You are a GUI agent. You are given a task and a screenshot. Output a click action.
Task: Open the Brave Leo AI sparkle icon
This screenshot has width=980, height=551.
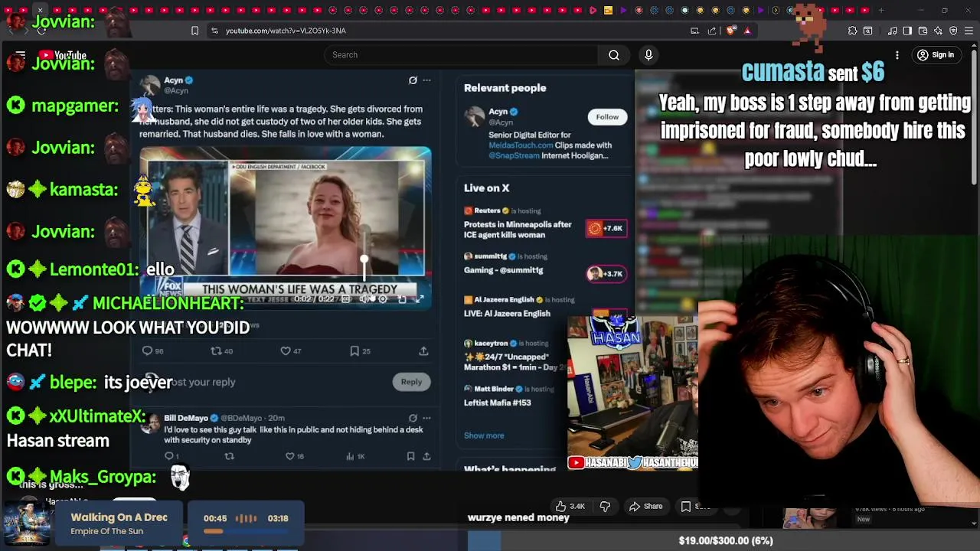[938, 31]
